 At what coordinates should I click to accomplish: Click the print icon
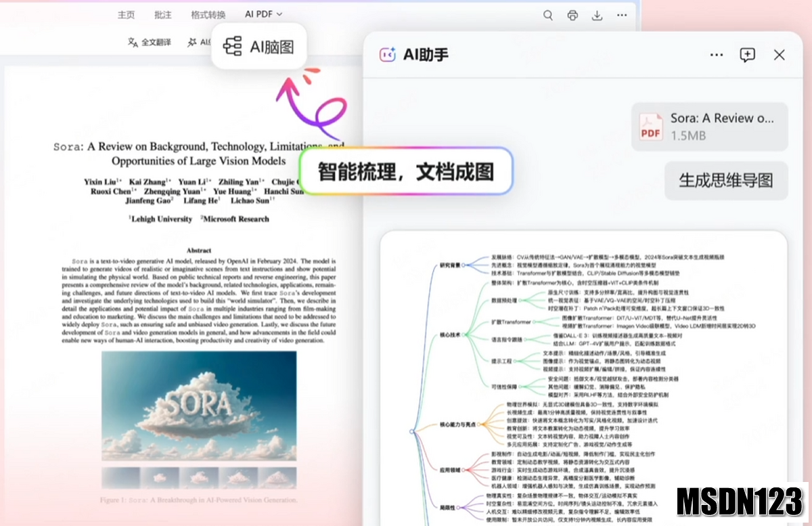[572, 15]
